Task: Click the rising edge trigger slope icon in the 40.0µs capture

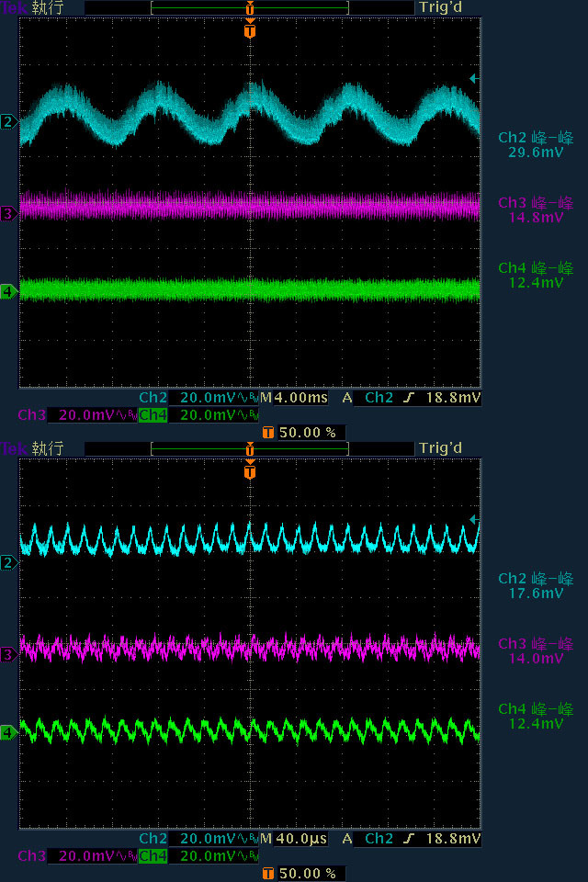Action: (409, 839)
